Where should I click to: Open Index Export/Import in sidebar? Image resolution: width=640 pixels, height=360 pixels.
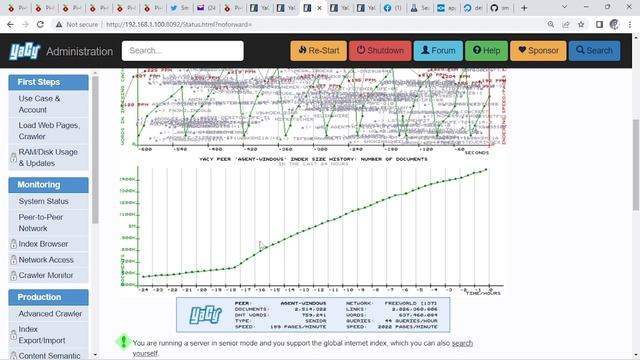click(48, 335)
